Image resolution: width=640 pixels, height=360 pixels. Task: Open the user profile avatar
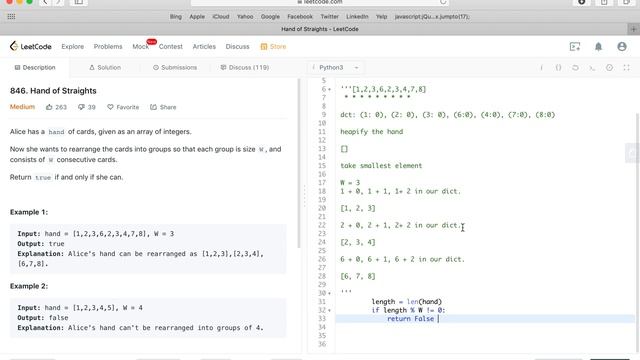click(x=622, y=47)
